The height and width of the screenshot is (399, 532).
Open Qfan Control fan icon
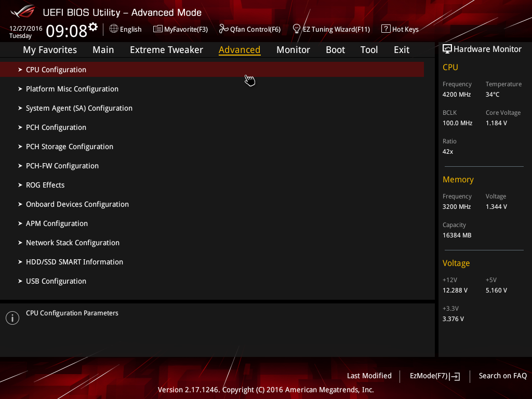pyautogui.click(x=223, y=29)
